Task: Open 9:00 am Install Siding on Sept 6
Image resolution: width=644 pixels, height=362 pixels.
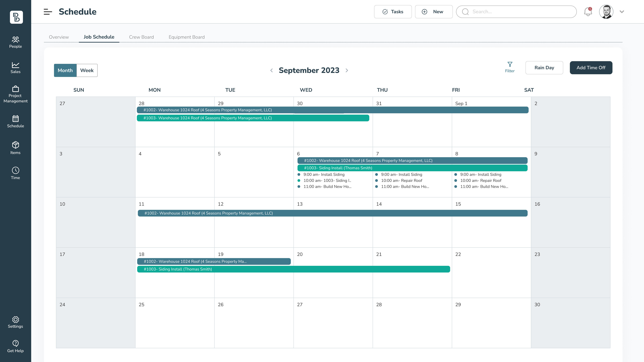Action: click(x=321, y=175)
